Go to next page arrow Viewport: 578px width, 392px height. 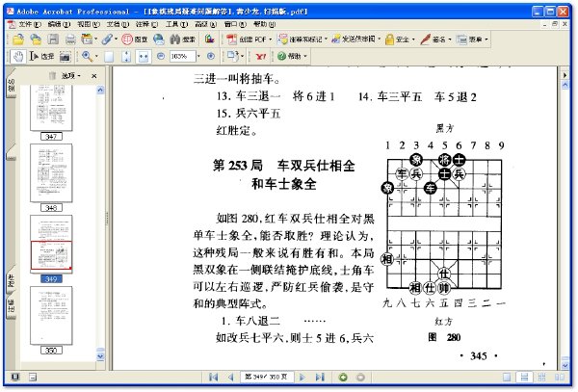pyautogui.click(x=302, y=377)
